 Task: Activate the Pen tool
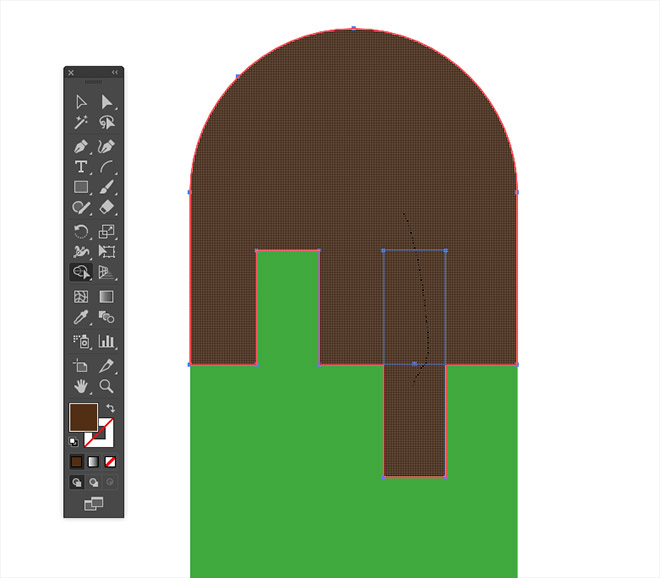[81, 146]
